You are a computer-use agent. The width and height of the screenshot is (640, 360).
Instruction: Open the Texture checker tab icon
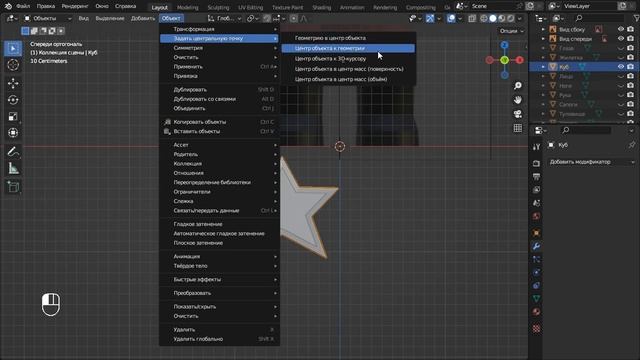(536, 329)
